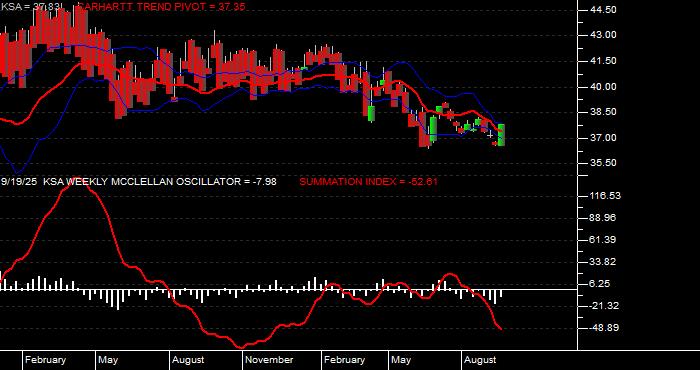Click the last August label on time axis
The width and height of the screenshot is (700, 370).
point(480,360)
